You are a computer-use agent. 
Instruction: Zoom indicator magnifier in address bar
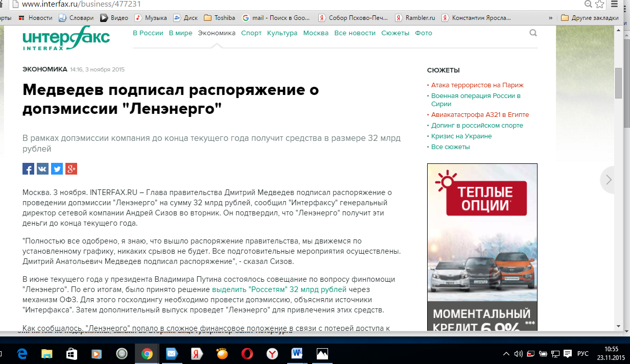588,4
